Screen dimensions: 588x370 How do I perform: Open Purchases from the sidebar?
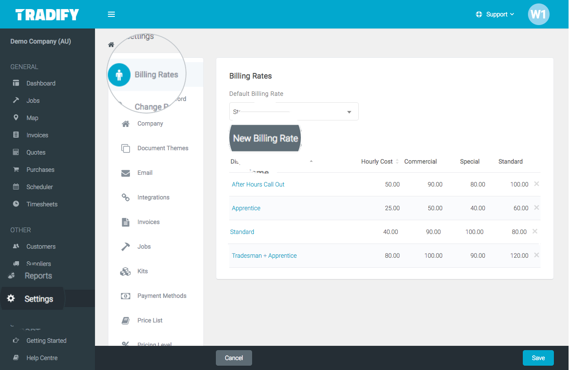(x=40, y=169)
